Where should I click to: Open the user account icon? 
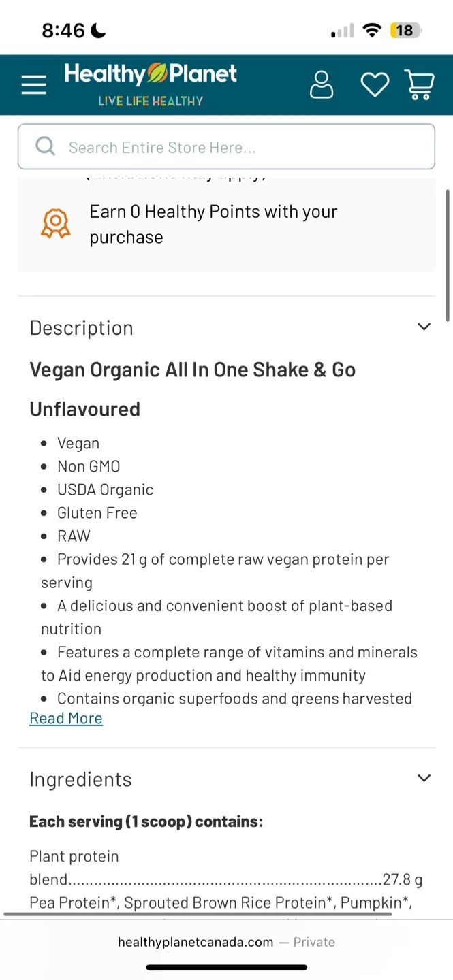point(321,84)
